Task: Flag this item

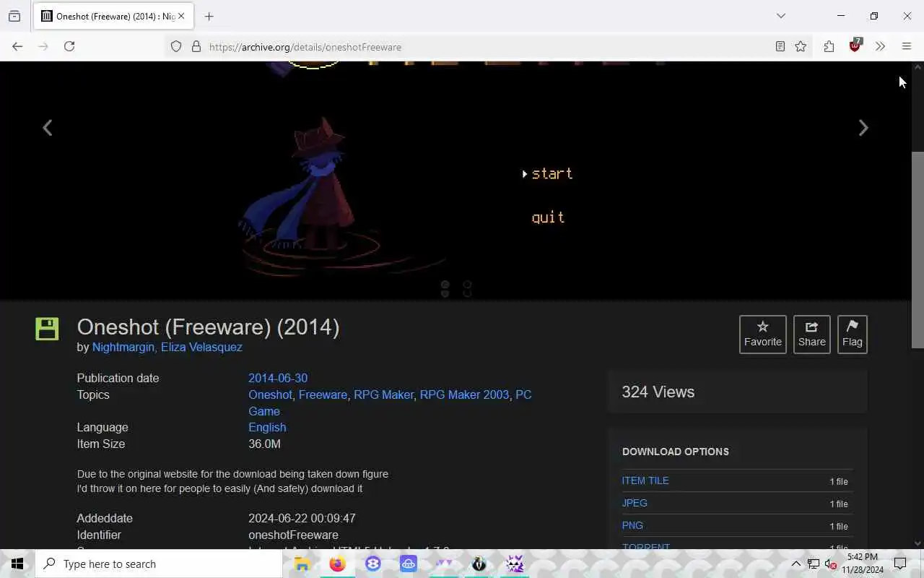Action: click(853, 335)
